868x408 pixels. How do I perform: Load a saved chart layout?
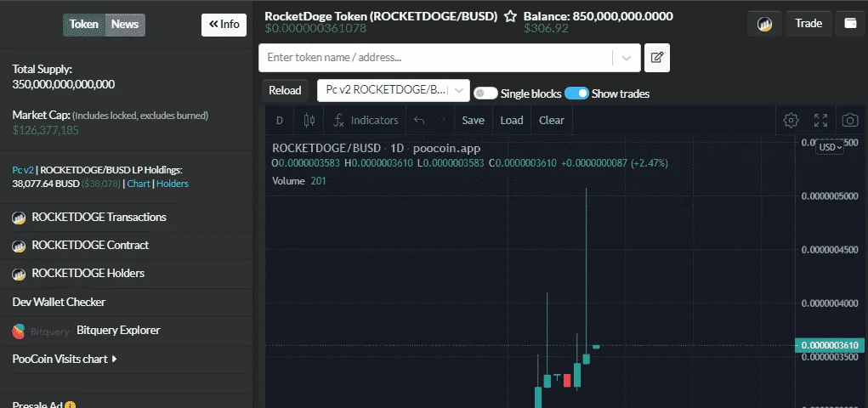(x=512, y=120)
